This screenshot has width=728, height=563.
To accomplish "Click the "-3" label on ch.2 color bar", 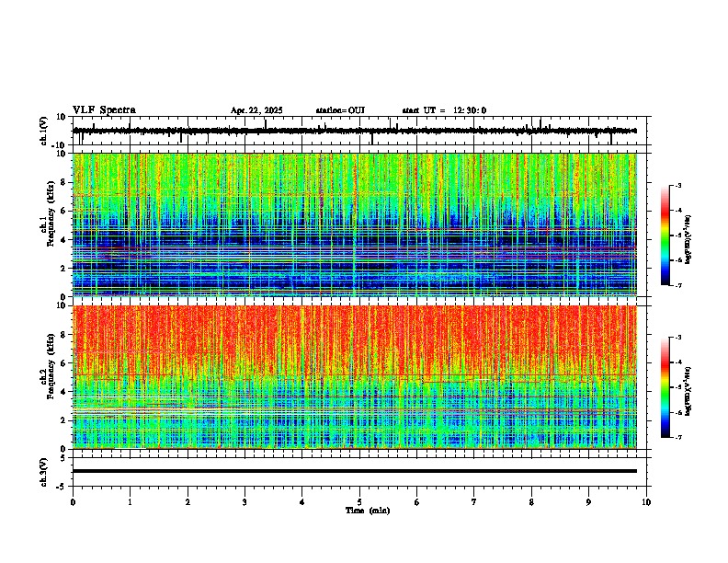I will (678, 338).
